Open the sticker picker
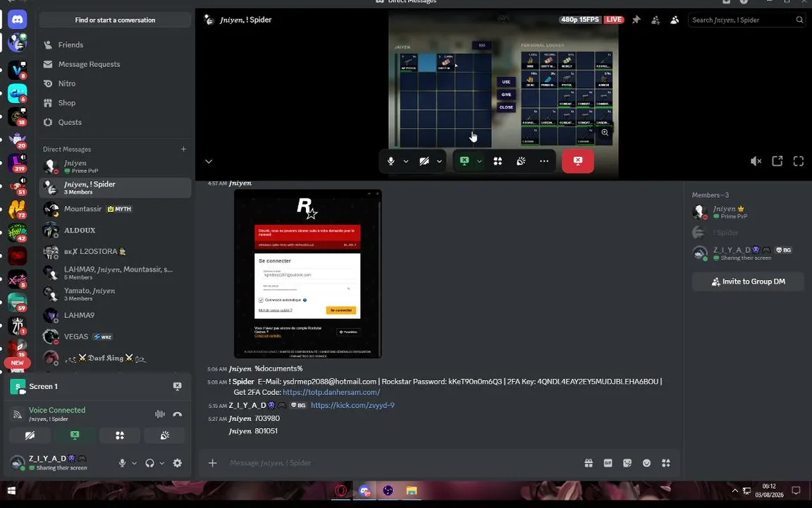Screen dimensions: 812x508 [627, 463]
